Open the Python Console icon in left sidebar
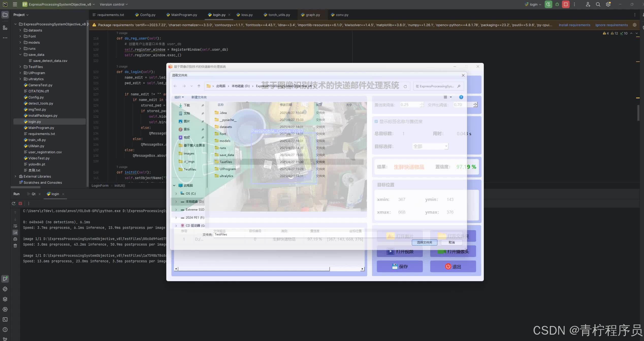 click(5, 289)
